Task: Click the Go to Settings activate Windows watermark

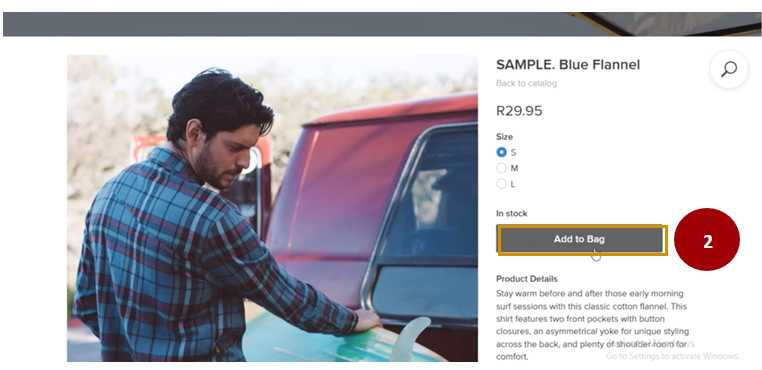Action: point(672,356)
